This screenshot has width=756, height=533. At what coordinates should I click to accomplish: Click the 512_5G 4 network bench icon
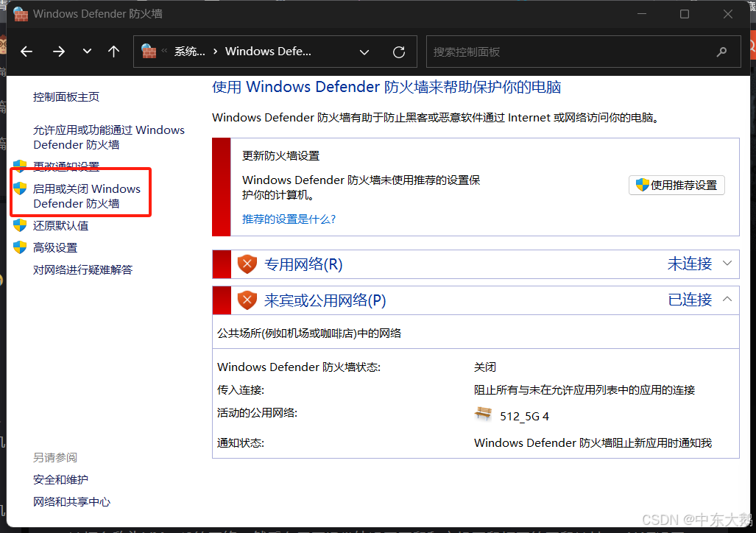tap(483, 414)
